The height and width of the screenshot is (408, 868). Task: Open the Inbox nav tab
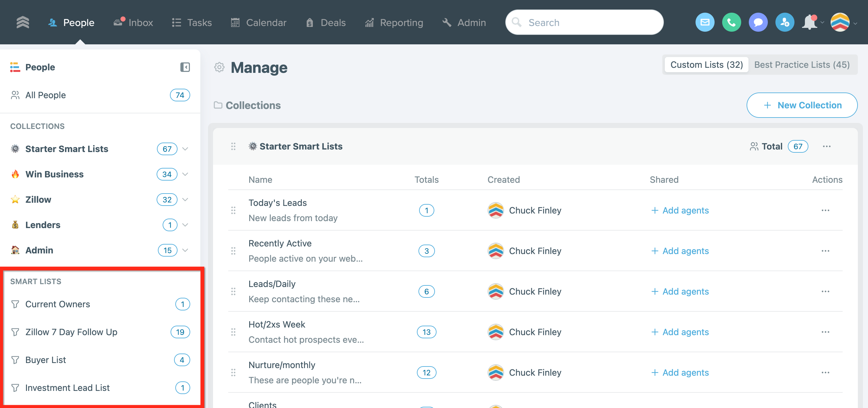(133, 22)
